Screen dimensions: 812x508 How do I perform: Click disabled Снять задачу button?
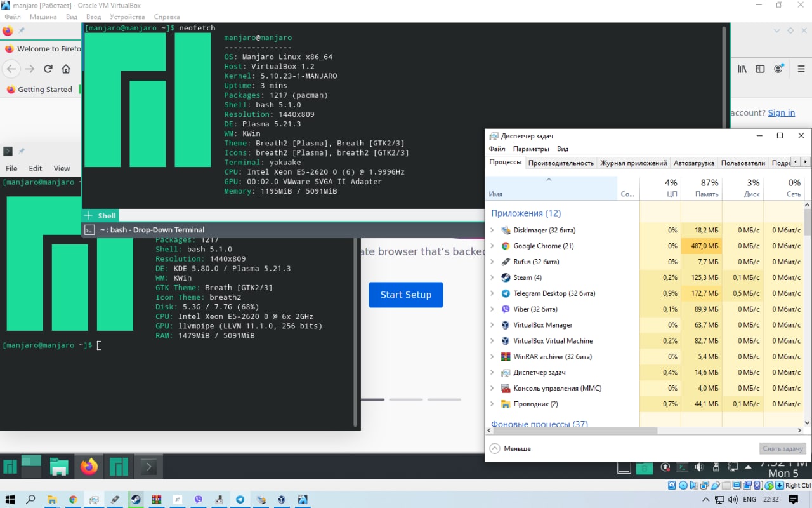click(783, 448)
